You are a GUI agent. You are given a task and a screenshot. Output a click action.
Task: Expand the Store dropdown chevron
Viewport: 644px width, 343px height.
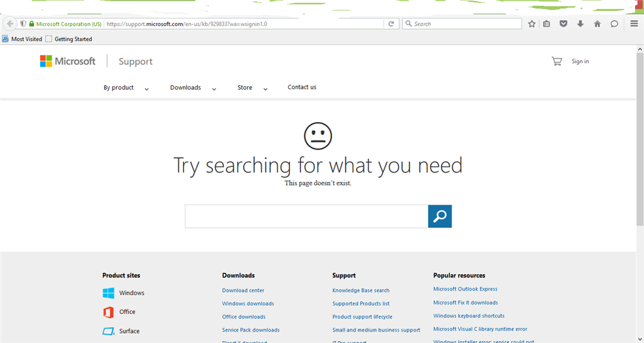tap(265, 89)
